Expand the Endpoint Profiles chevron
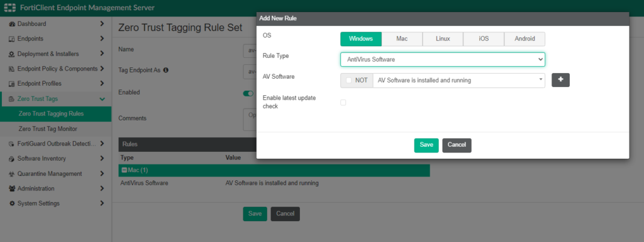This screenshot has height=242, width=644. click(102, 84)
